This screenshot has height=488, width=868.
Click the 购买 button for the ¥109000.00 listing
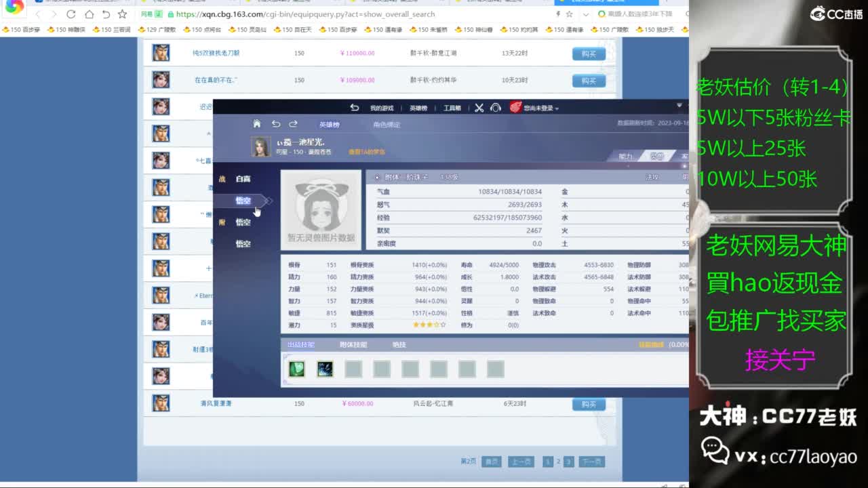coord(589,81)
